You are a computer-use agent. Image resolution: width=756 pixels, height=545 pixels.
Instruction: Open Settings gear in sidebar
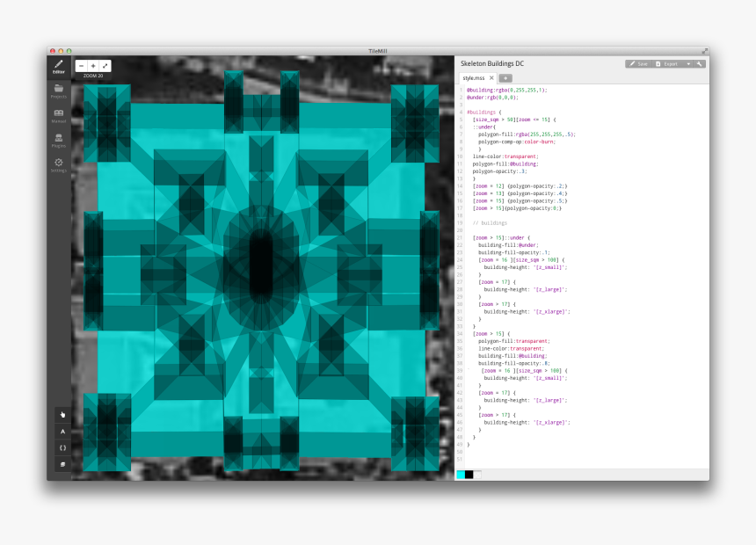tap(59, 164)
